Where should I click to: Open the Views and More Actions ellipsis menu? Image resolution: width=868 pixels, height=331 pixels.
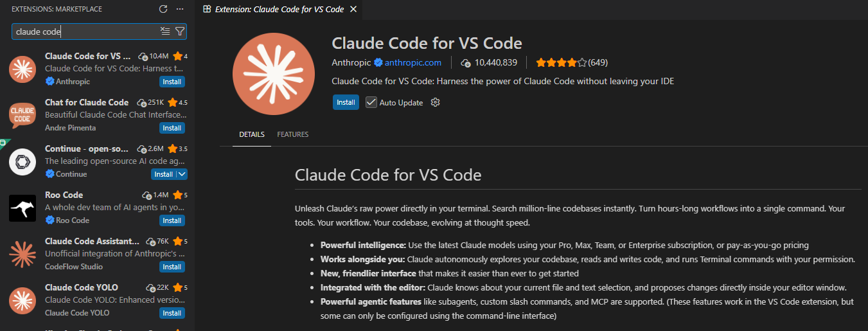pos(180,9)
